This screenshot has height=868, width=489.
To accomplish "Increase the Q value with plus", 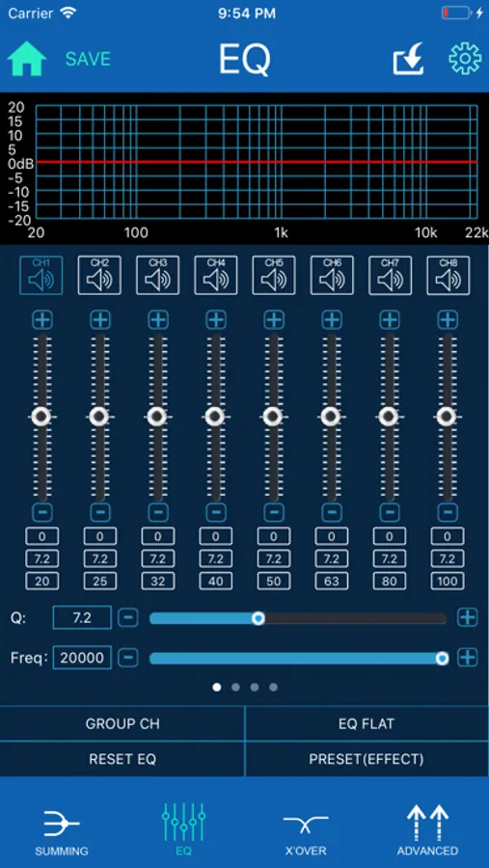I will (x=468, y=618).
